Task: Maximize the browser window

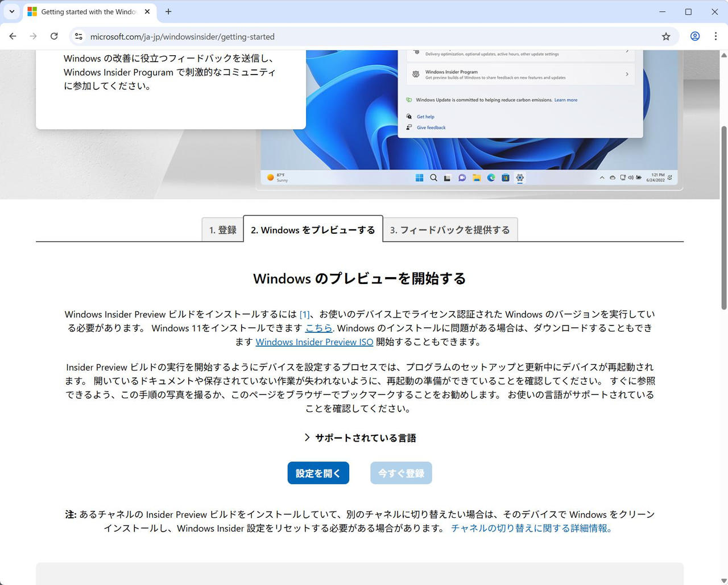Action: (688, 11)
